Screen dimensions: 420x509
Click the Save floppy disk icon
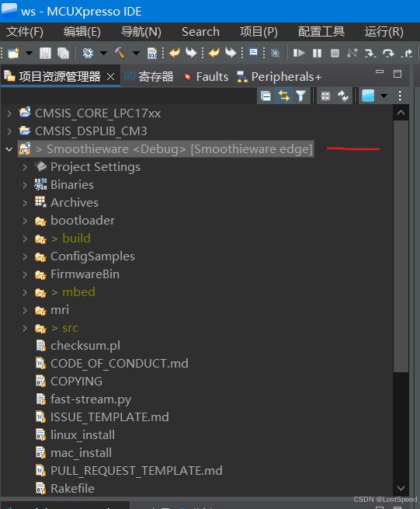click(x=45, y=53)
